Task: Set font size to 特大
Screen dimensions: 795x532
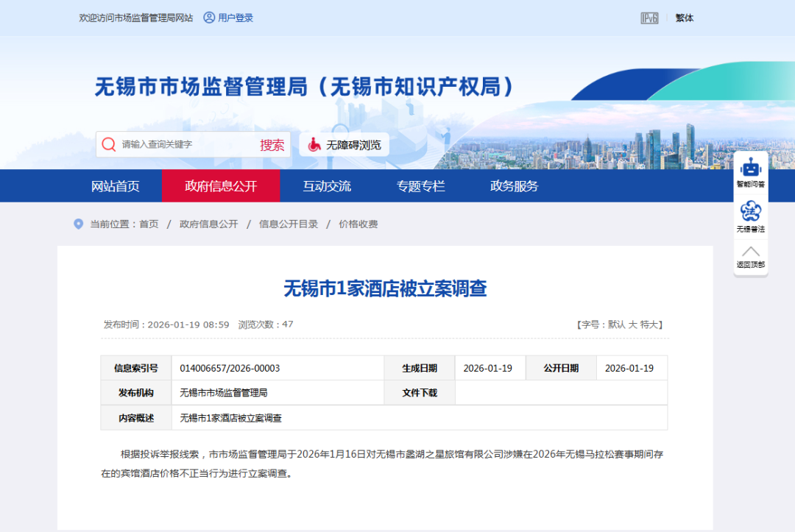Action: 650,324
